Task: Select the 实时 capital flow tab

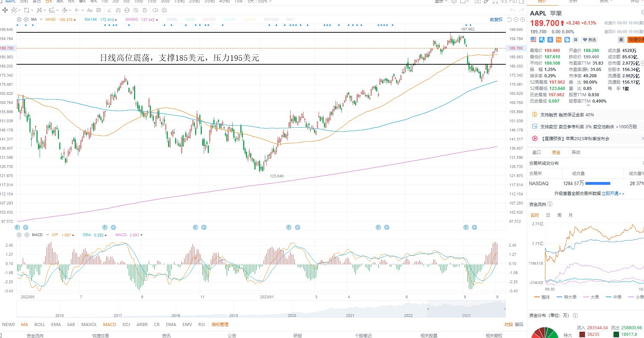Action: 535,215
